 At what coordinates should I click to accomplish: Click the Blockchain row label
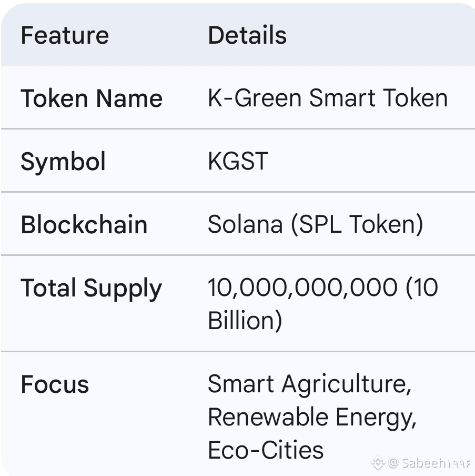tap(84, 225)
